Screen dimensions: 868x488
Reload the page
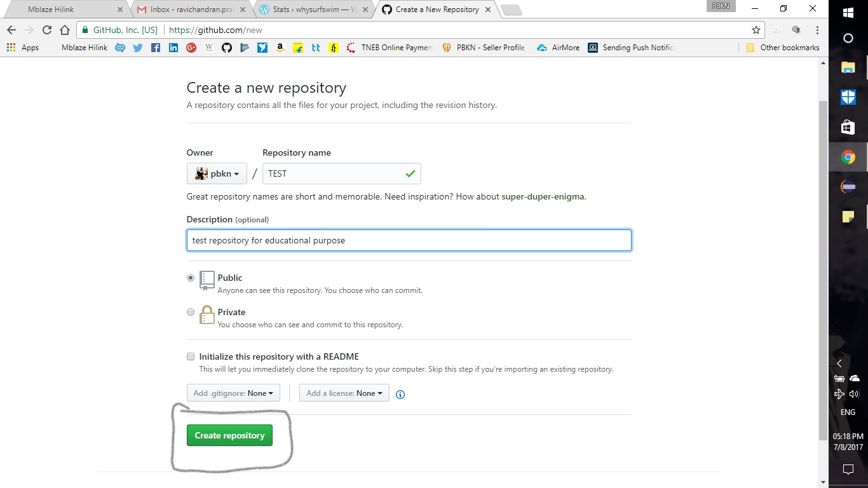(47, 30)
